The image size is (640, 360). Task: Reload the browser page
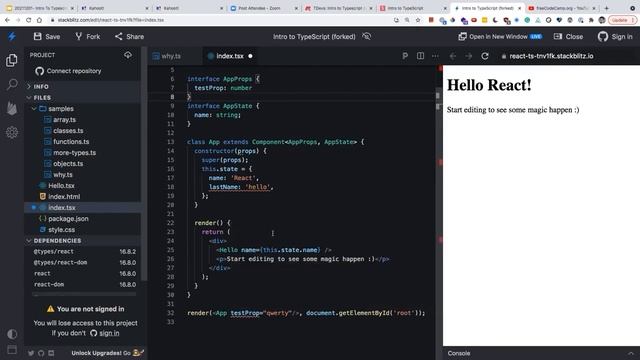point(29,20)
